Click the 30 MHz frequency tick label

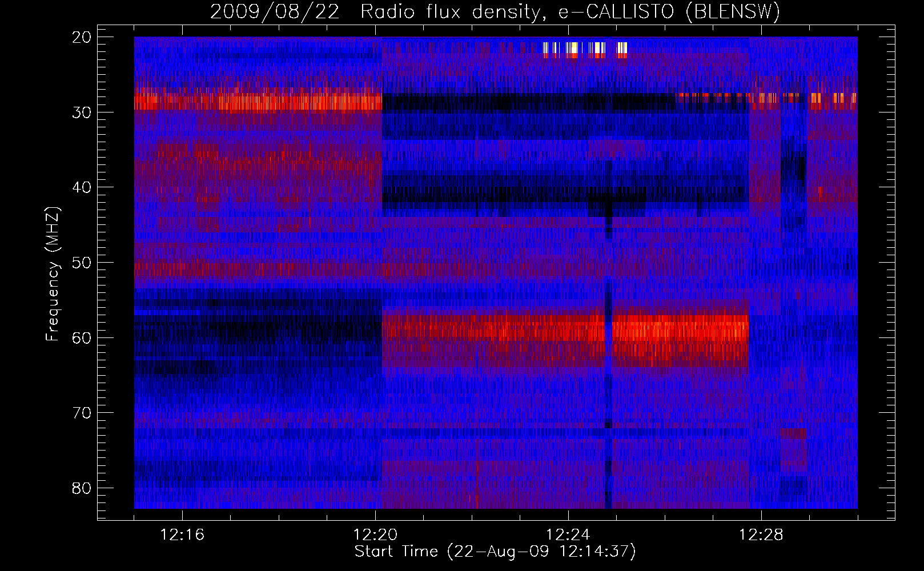82,112
